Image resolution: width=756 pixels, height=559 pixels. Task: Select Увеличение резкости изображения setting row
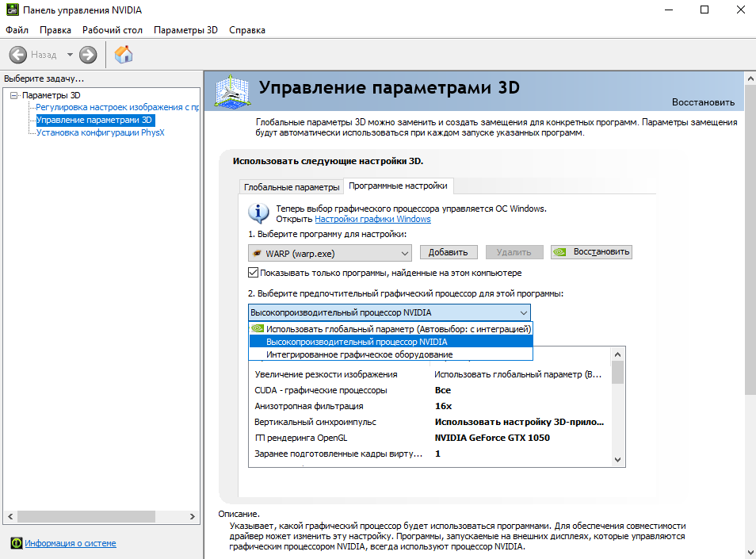click(x=430, y=374)
